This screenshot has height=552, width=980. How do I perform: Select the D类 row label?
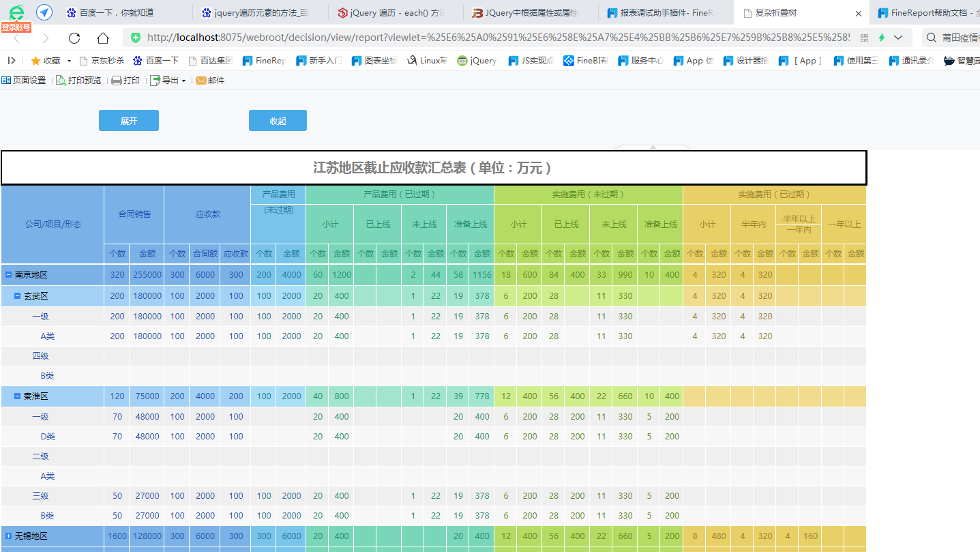coord(47,437)
